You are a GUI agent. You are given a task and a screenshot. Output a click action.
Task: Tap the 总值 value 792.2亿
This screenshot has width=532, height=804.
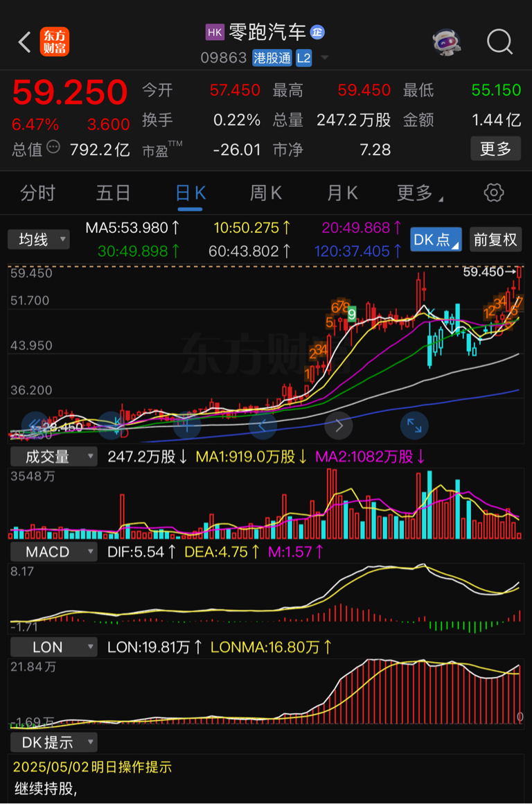pyautogui.click(x=100, y=150)
